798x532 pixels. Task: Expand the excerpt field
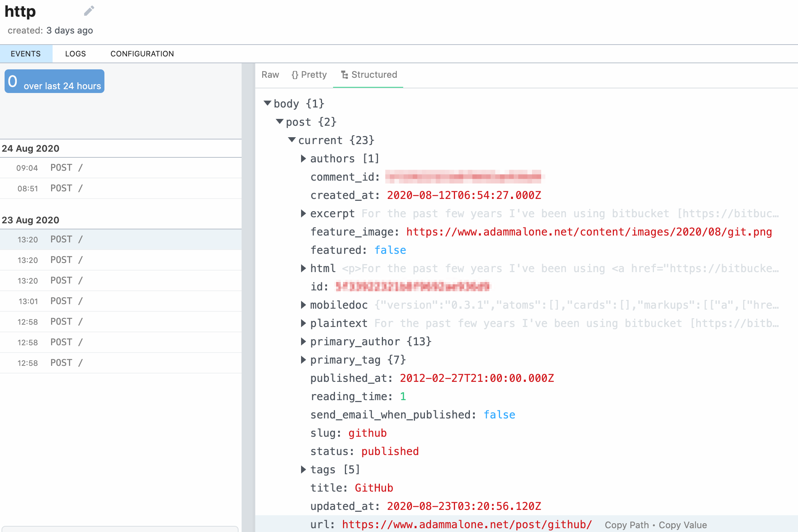303,213
